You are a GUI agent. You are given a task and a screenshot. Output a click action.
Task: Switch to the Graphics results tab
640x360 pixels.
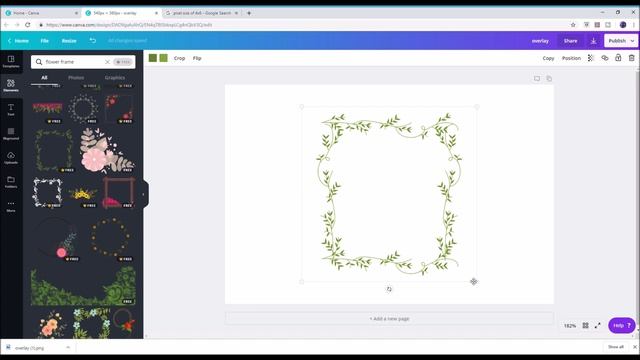click(x=115, y=78)
